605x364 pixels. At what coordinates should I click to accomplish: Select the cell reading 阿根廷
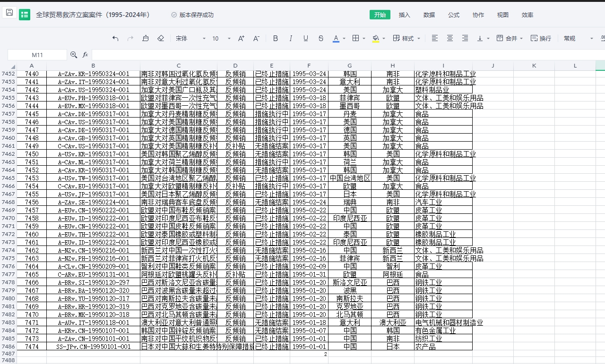[393, 274]
